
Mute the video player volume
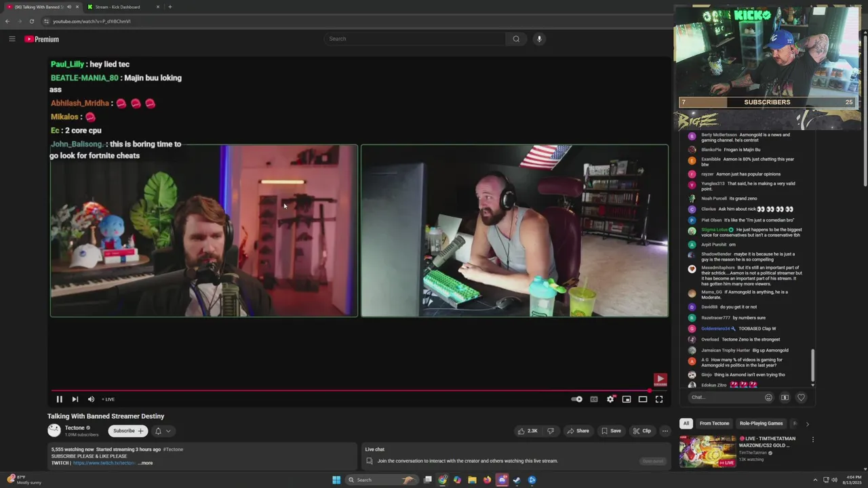tap(91, 399)
